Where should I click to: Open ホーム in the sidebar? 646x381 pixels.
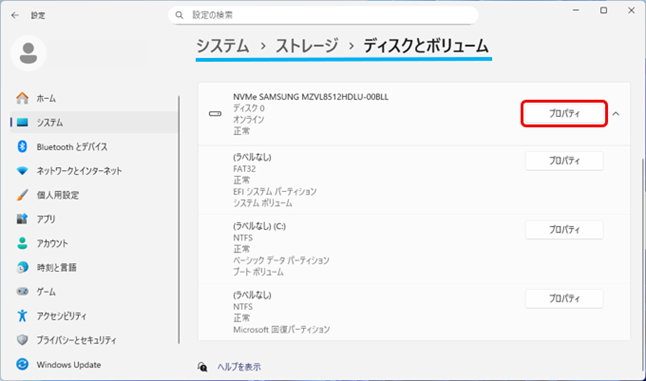(x=94, y=98)
